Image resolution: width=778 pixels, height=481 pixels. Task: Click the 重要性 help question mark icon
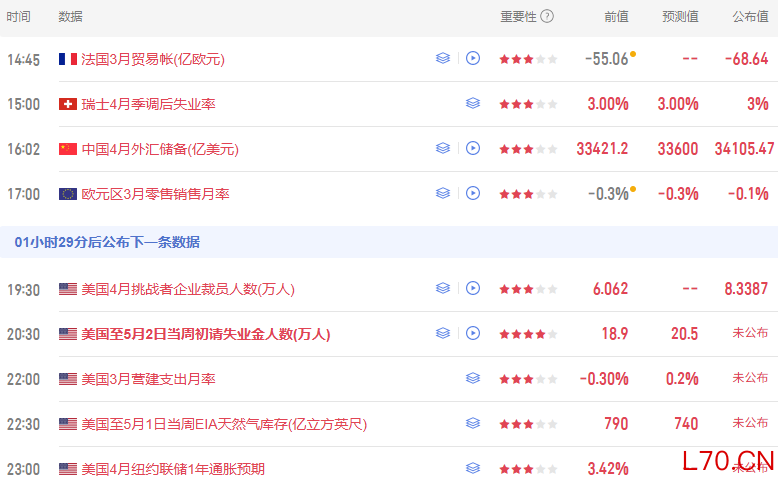point(547,16)
